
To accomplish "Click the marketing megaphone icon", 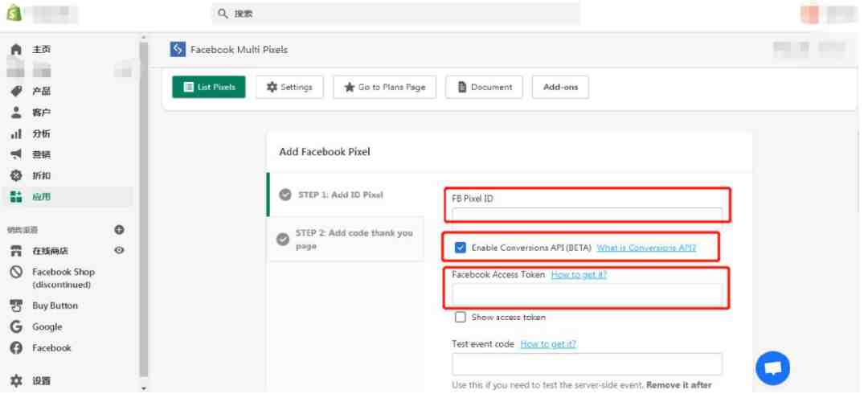I will [16, 154].
